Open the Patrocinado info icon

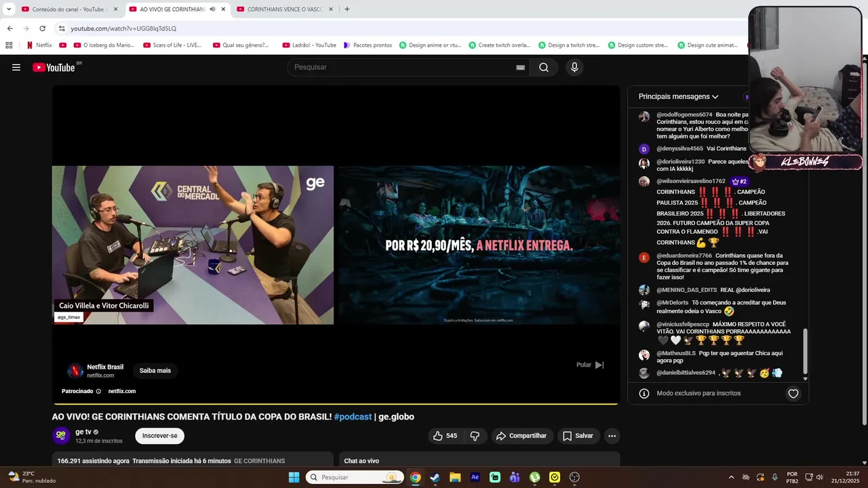click(x=98, y=391)
